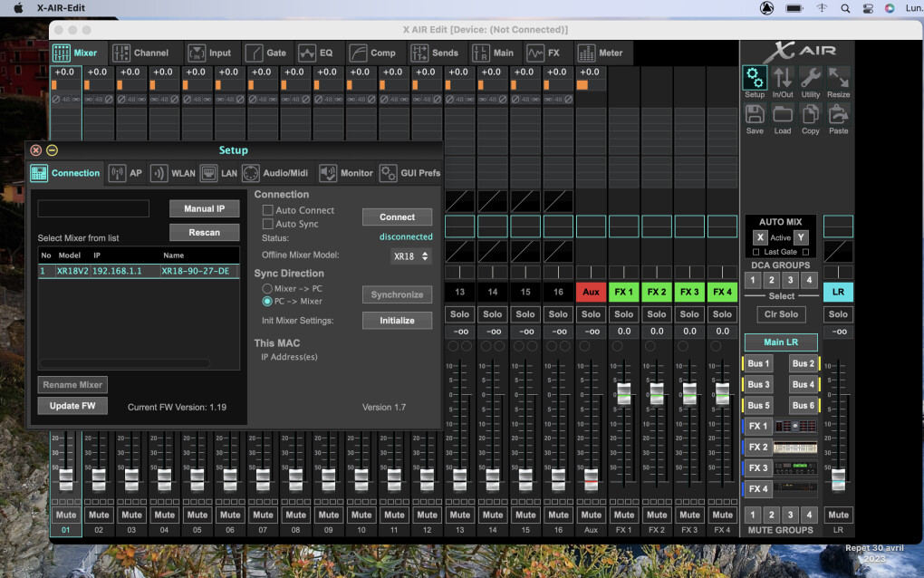Open the Apple menu
Image resolution: width=924 pixels, height=578 pixels.
click(18, 7)
